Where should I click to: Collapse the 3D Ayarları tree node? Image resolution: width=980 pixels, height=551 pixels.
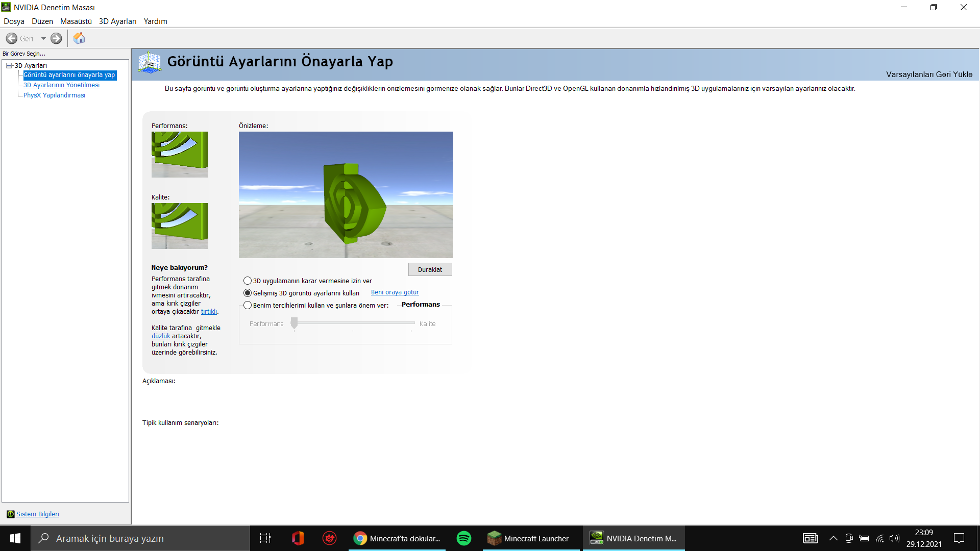[9, 65]
